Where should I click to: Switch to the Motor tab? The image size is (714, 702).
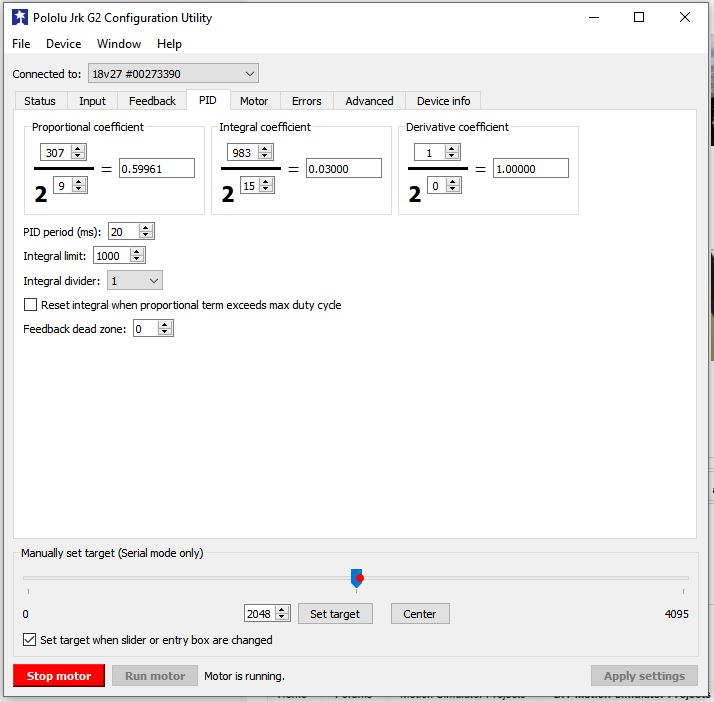254,101
